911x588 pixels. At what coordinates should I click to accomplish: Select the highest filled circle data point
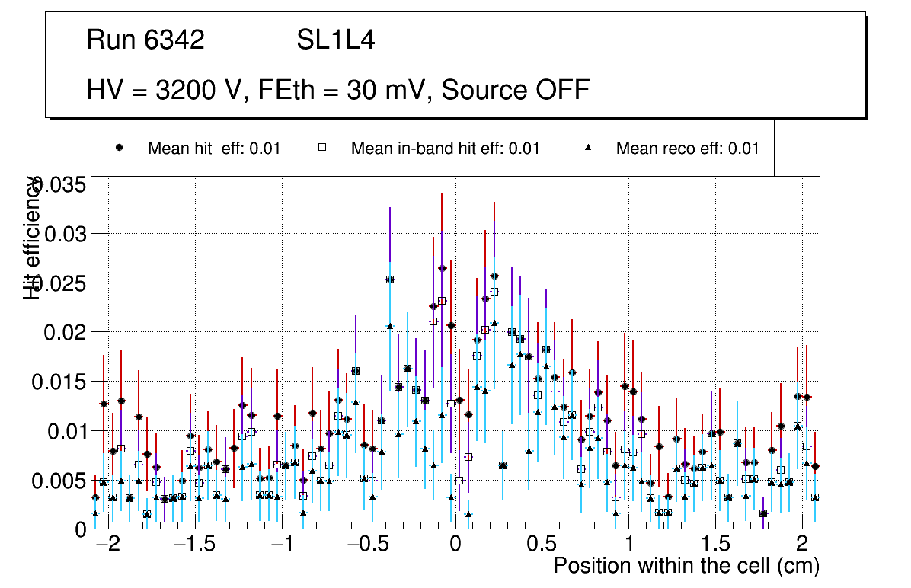pos(442,268)
